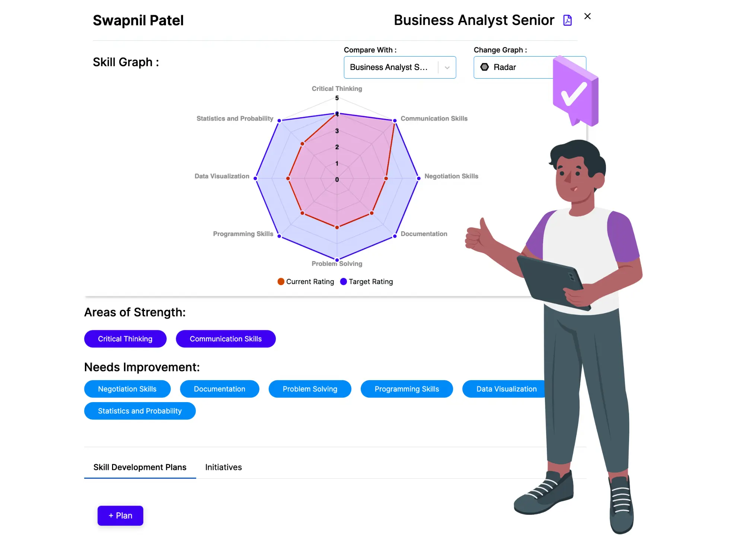
Task: Click Communication Skills strength badge
Action: [x=226, y=339]
